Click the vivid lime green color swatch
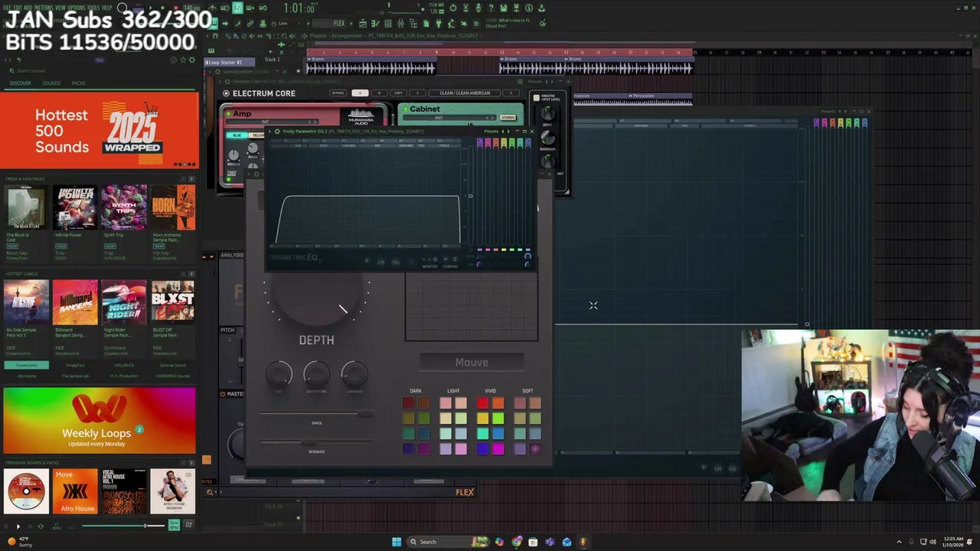The height and width of the screenshot is (551, 980). (498, 418)
